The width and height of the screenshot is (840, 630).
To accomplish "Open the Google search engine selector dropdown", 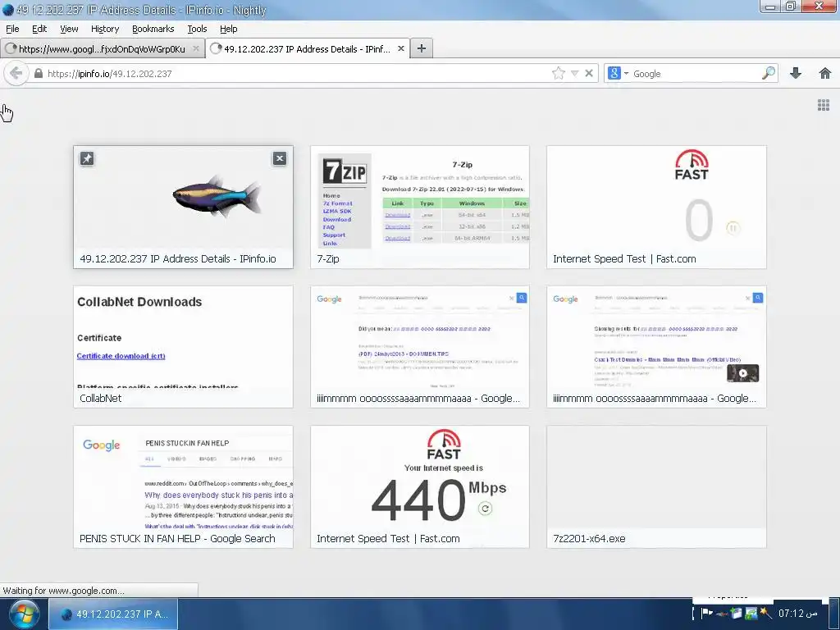I will tap(618, 73).
